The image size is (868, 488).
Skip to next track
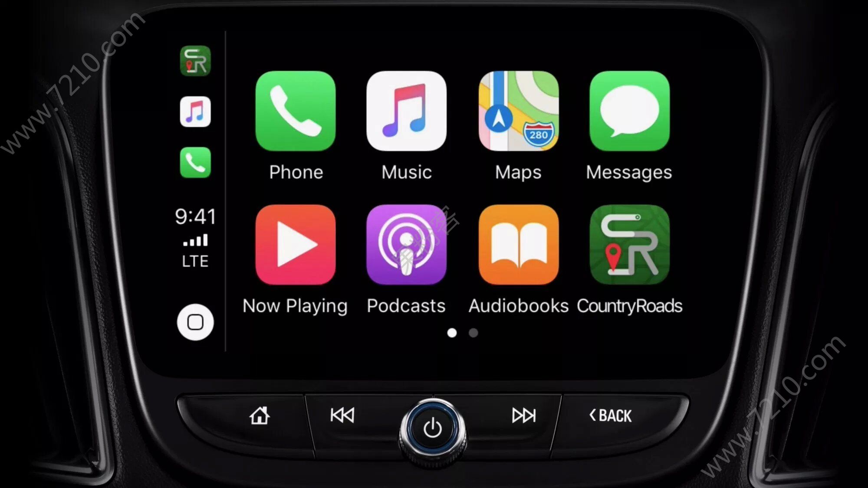click(523, 415)
